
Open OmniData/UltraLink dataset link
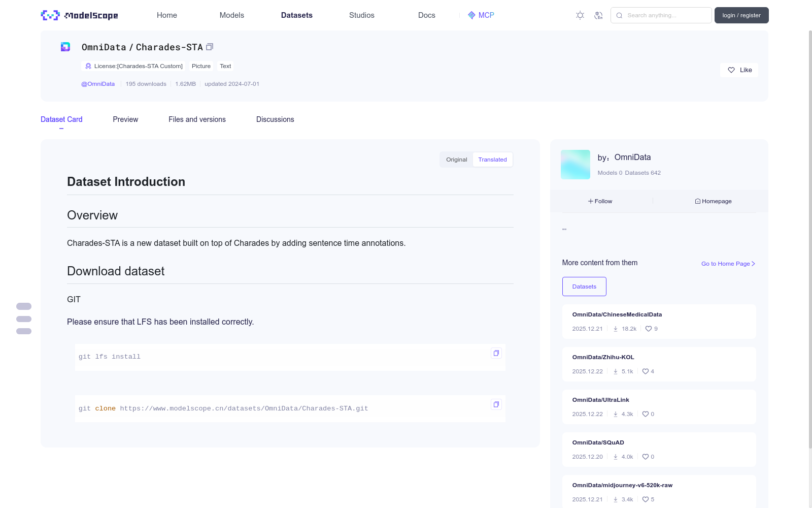pos(601,400)
